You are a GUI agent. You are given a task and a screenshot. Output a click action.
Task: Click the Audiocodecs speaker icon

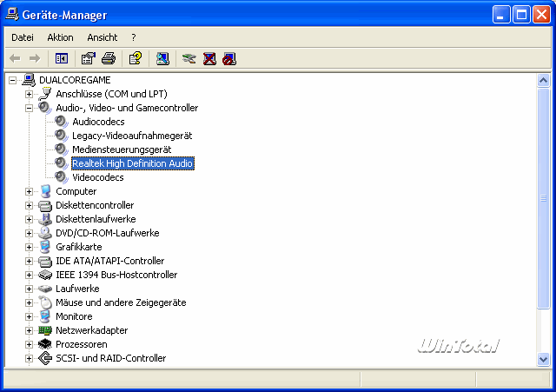click(x=62, y=122)
